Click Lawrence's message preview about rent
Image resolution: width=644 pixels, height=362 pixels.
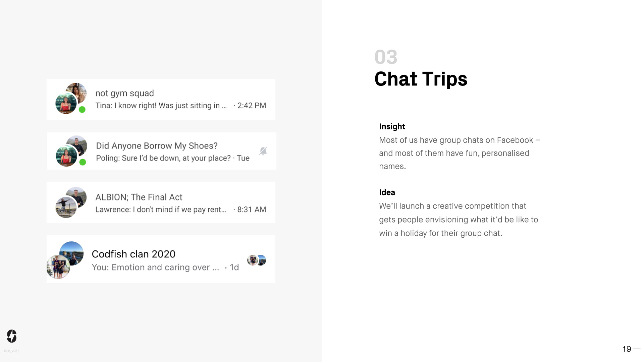[161, 209]
